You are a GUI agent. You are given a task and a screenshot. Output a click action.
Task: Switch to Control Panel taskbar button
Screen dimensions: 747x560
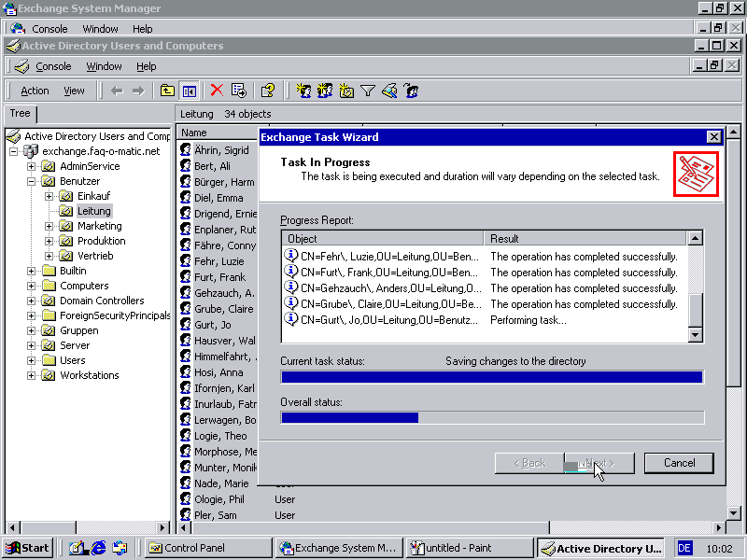pos(208,548)
